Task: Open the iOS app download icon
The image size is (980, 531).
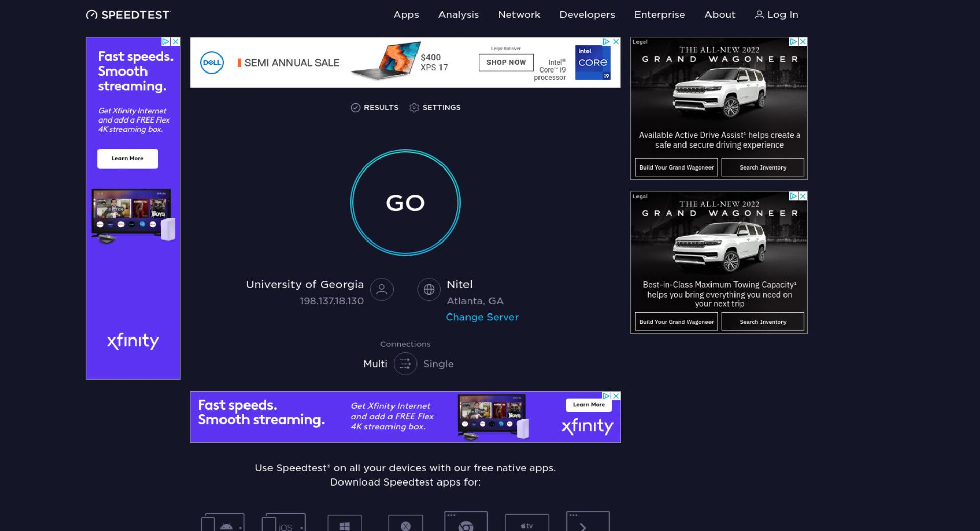Action: coord(284,522)
